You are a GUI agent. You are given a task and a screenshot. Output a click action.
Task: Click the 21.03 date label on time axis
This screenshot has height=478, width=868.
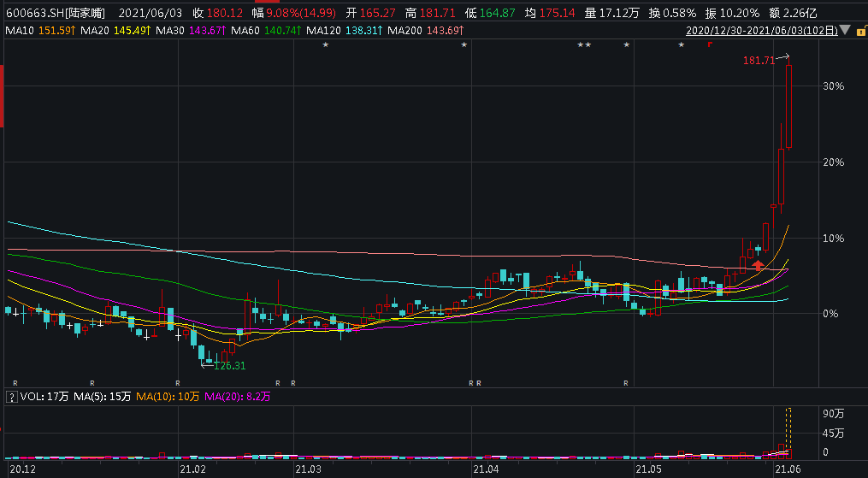click(308, 469)
